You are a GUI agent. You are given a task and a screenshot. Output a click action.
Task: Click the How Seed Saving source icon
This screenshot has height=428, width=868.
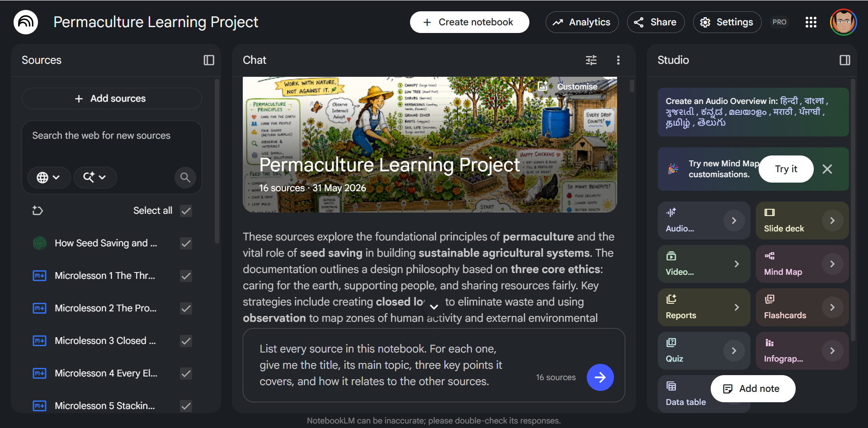[x=40, y=243]
